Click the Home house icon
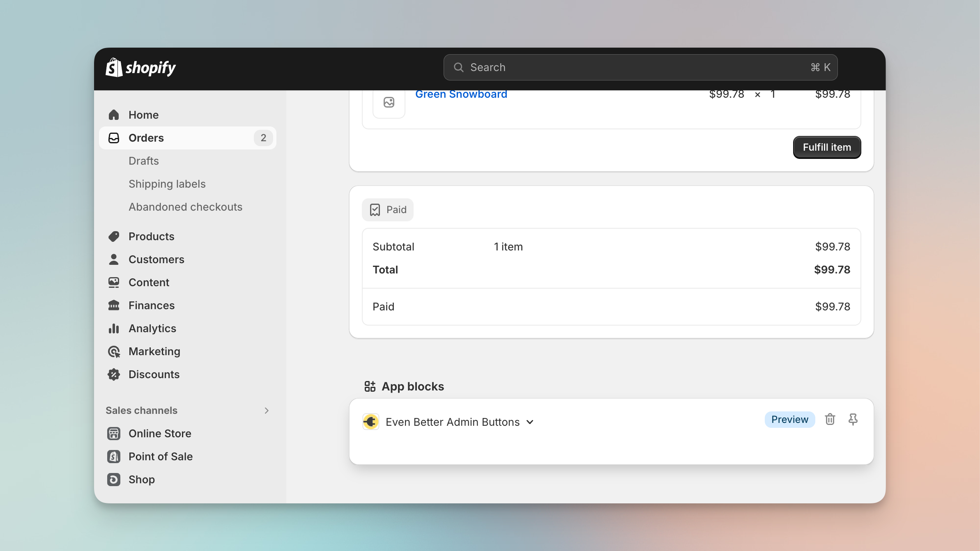 [114, 115]
